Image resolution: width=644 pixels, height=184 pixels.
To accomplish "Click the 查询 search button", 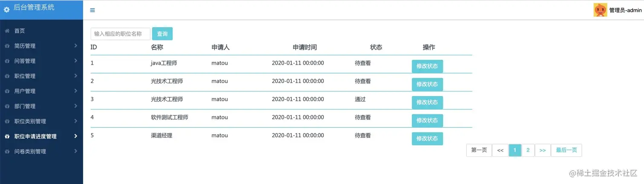I will [162, 34].
